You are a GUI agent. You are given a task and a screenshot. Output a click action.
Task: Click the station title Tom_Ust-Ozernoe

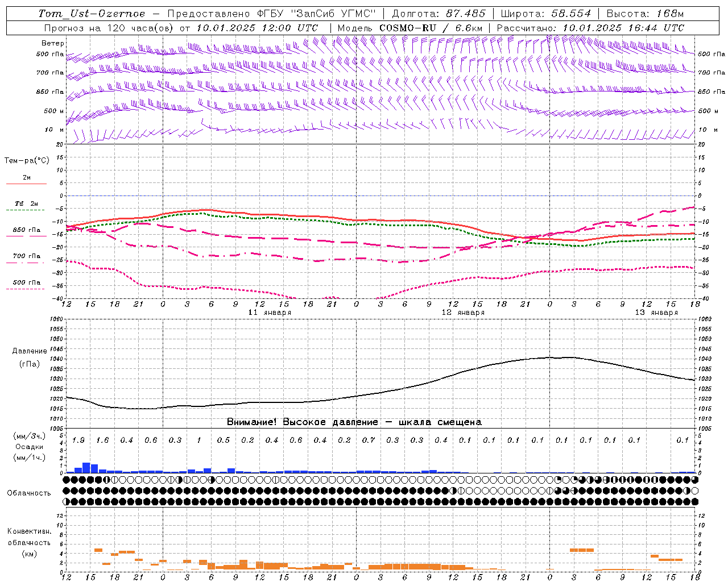point(92,14)
